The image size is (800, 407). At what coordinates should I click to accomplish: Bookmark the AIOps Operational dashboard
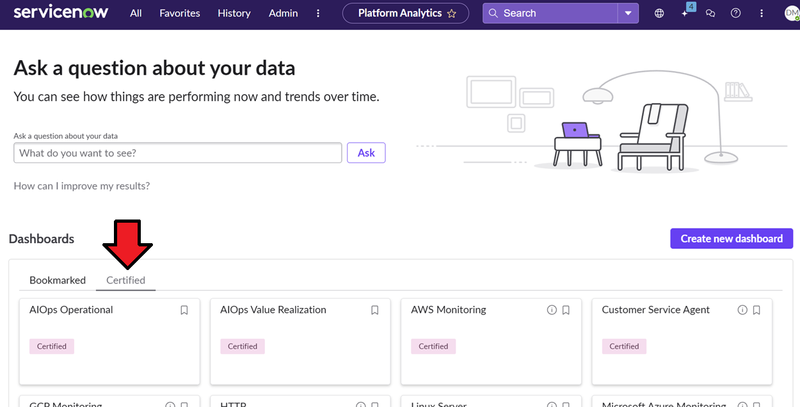[184, 311]
